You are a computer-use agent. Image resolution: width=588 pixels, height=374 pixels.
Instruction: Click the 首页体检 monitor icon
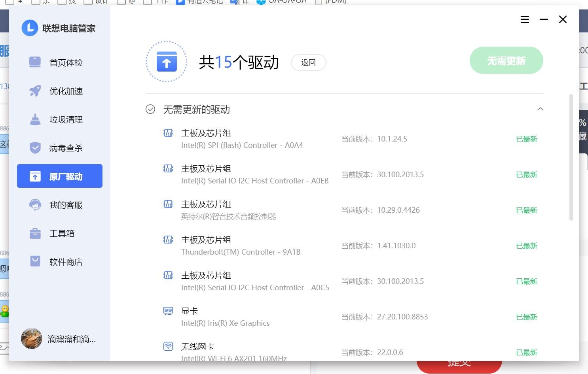[x=35, y=62]
